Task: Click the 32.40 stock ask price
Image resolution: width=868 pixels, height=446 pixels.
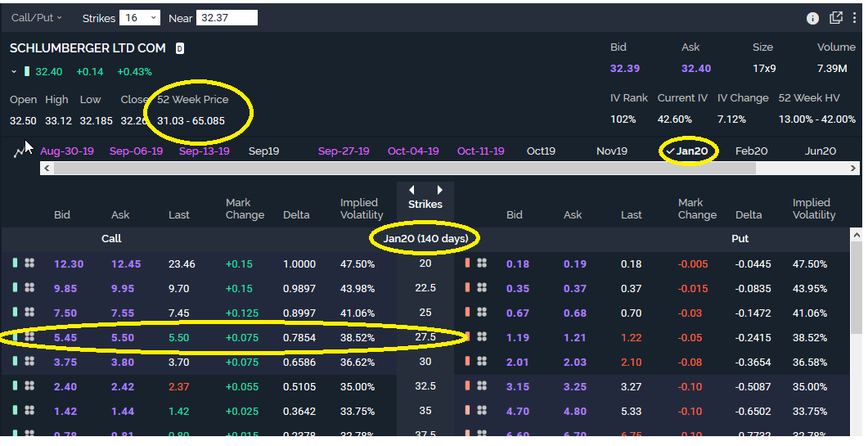Action: pos(696,68)
